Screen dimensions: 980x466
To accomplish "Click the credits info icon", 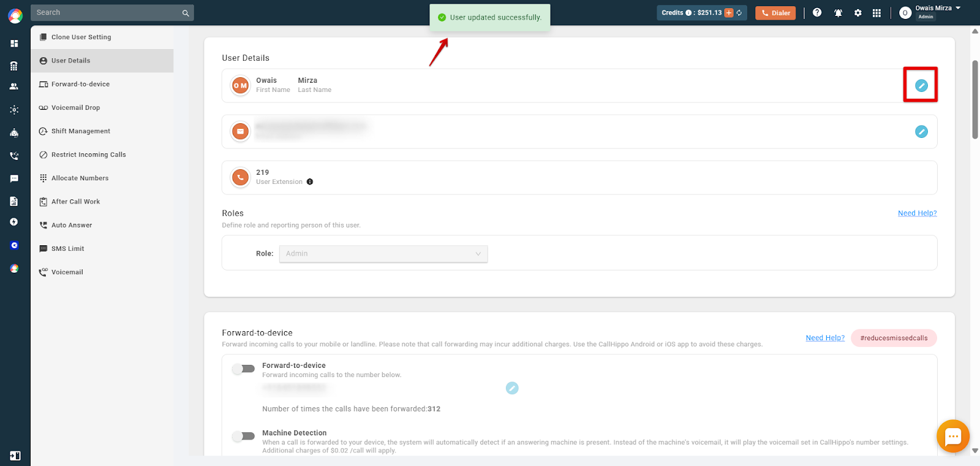I will [x=688, y=13].
